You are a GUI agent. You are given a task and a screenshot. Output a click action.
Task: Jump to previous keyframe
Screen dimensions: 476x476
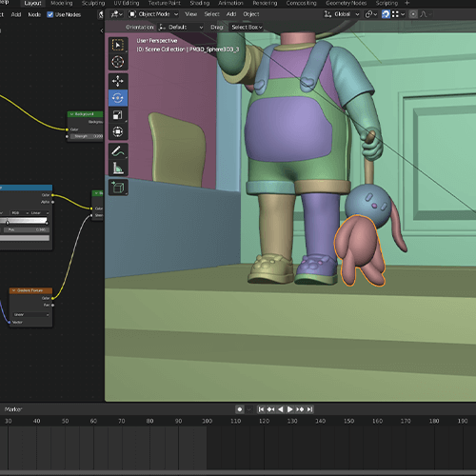click(x=270, y=409)
